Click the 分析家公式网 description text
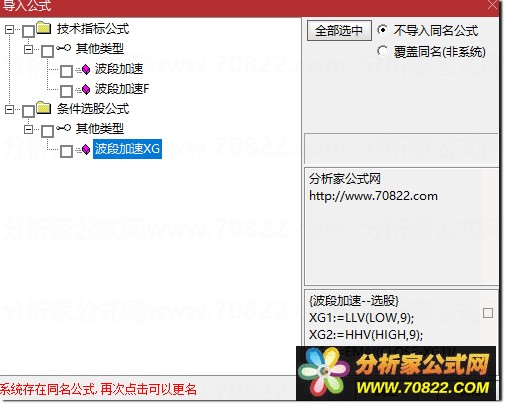Image resolution: width=506 pixels, height=404 pixels. click(x=345, y=179)
